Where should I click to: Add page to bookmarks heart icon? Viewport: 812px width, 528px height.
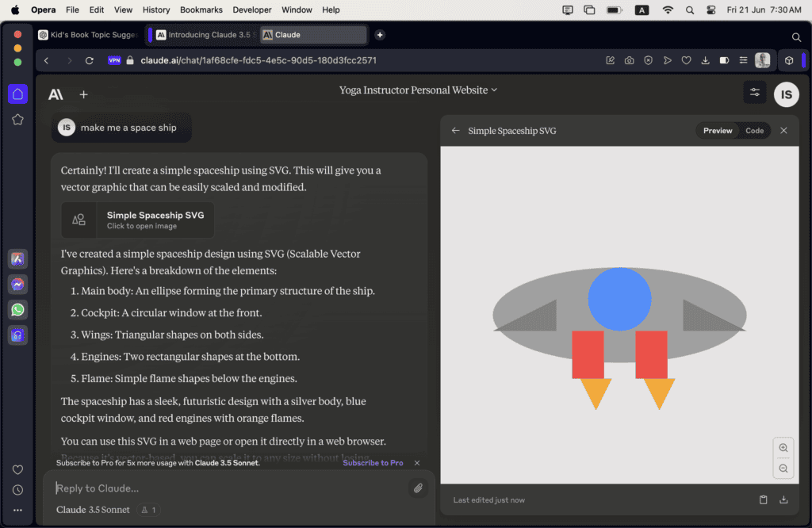coord(686,60)
